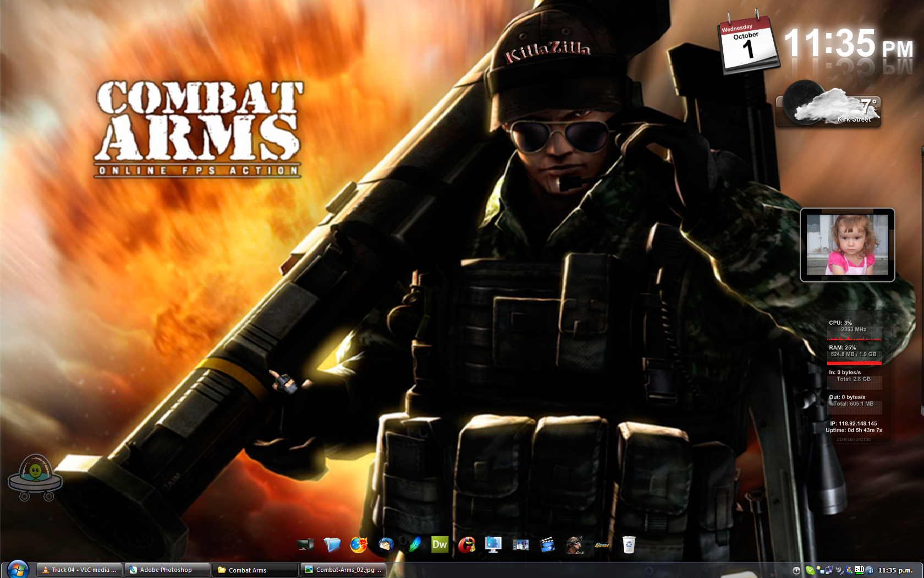Click the large 11:35 PM clock gadget

[x=848, y=43]
